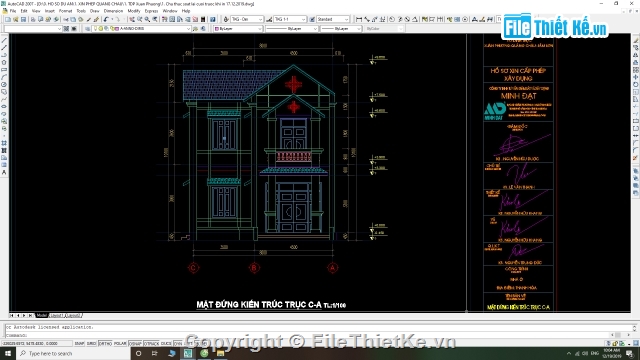Image resolution: width=640 pixels, height=360 pixels.
Task: Click the Plot (print) icon
Action: click(x=33, y=19)
